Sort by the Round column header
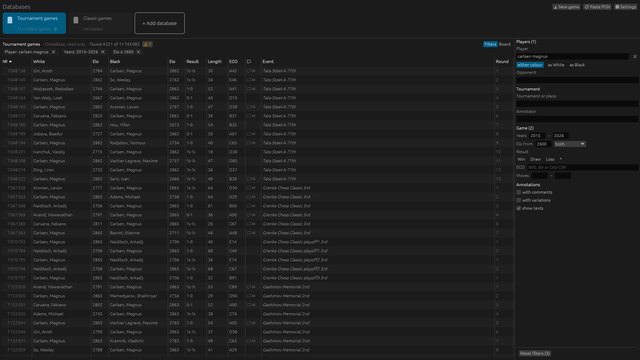 click(x=502, y=62)
